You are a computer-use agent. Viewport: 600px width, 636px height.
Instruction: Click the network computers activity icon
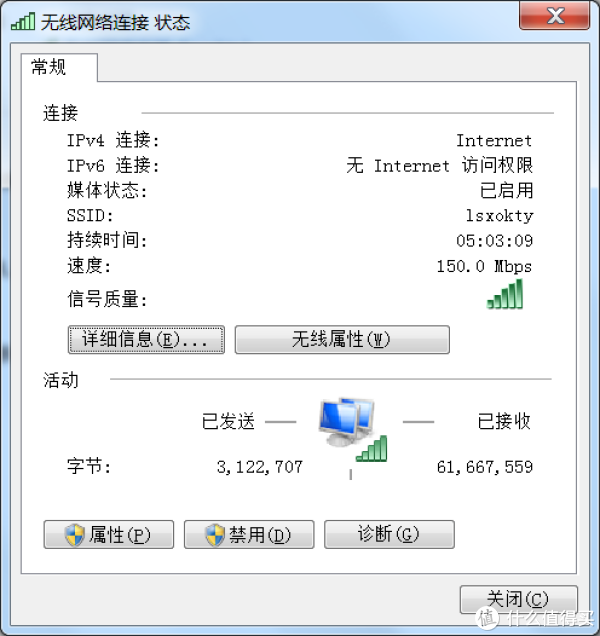click(x=346, y=422)
